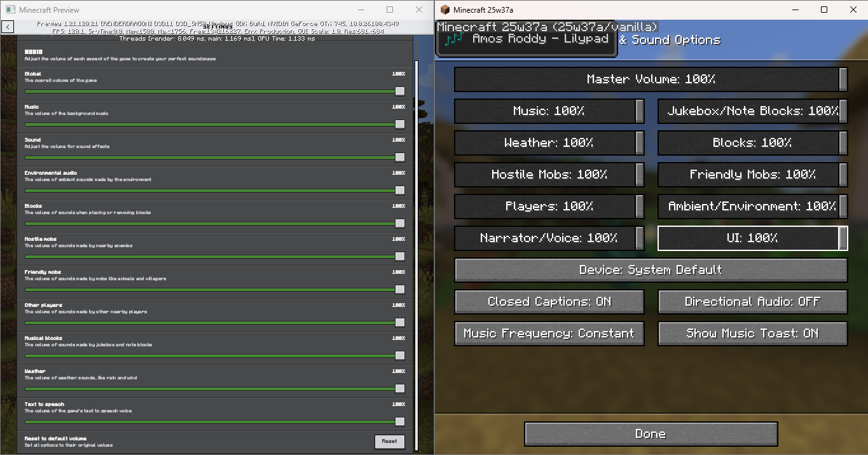The image size is (868, 455).
Task: Click the Ambient/Environment: 100% slider
Action: pyautogui.click(x=752, y=207)
